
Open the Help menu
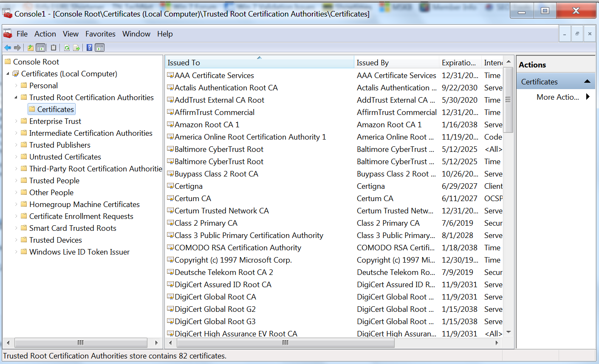point(165,34)
